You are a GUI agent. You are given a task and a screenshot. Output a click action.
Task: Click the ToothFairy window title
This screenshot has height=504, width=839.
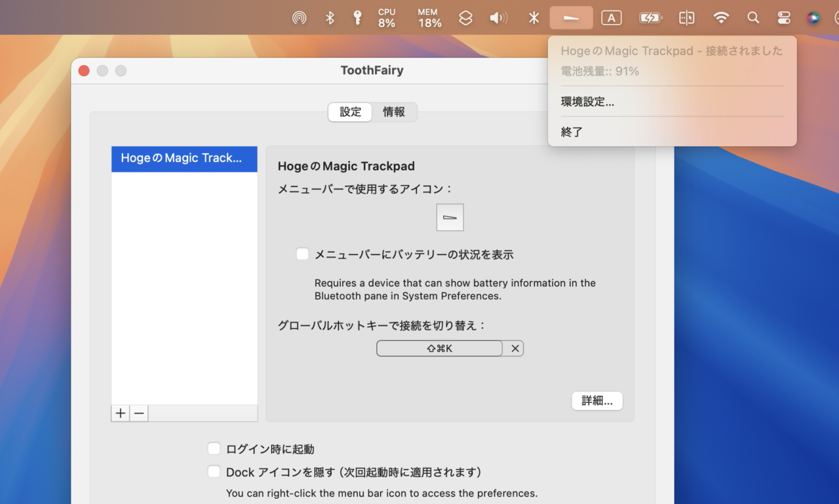pyautogui.click(x=372, y=71)
